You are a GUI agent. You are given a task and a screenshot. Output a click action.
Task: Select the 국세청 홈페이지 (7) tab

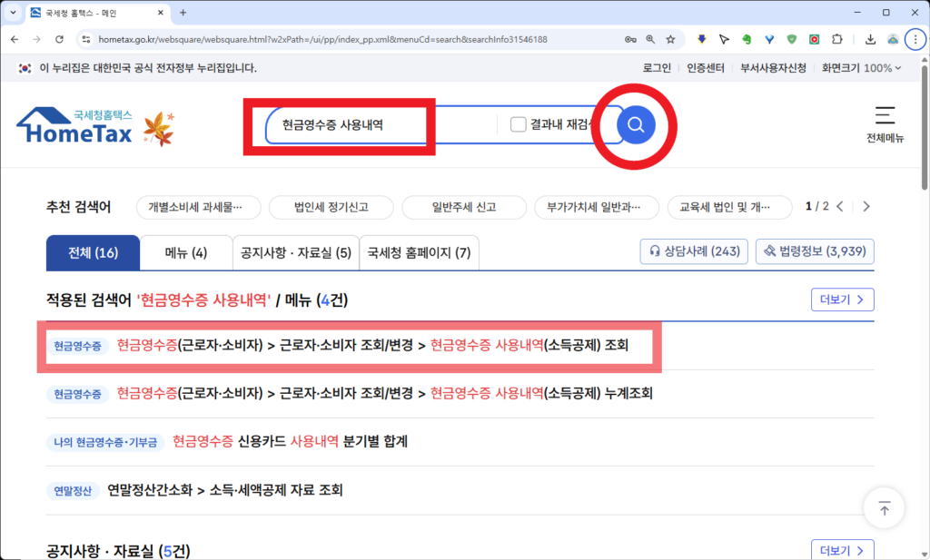pos(419,253)
